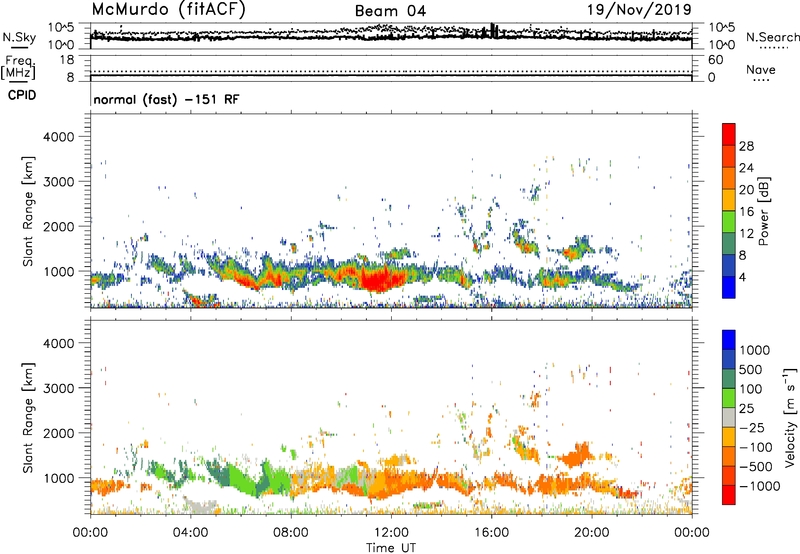Click the 'Nave' legend label
This screenshot has width=800, height=554.
pos(761,70)
